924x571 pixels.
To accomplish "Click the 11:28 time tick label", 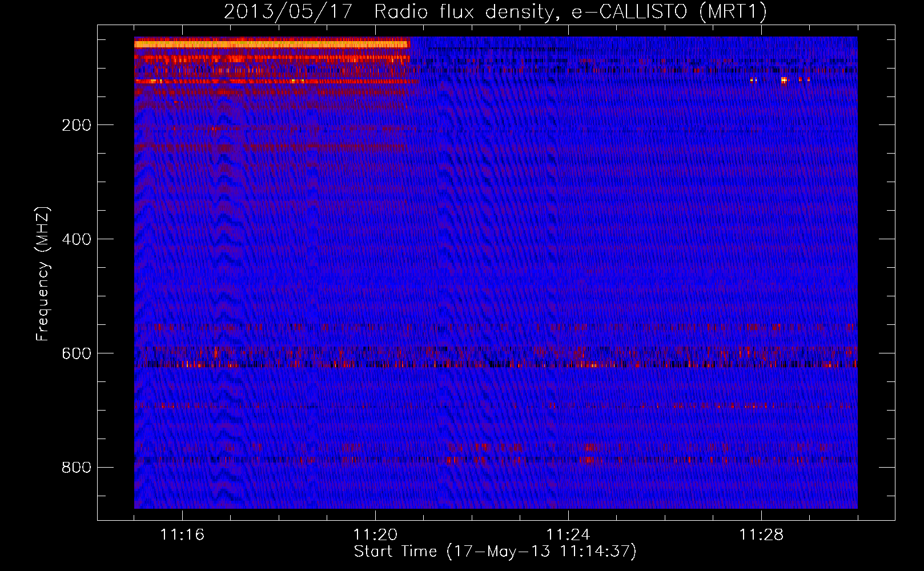I will (761, 534).
